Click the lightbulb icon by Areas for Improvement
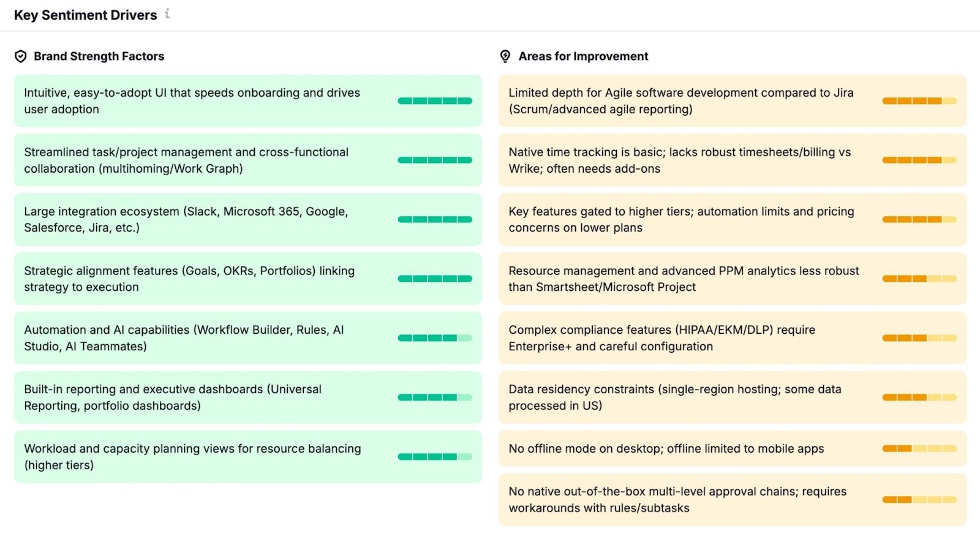Viewport: 980px width, 542px height. [x=505, y=56]
